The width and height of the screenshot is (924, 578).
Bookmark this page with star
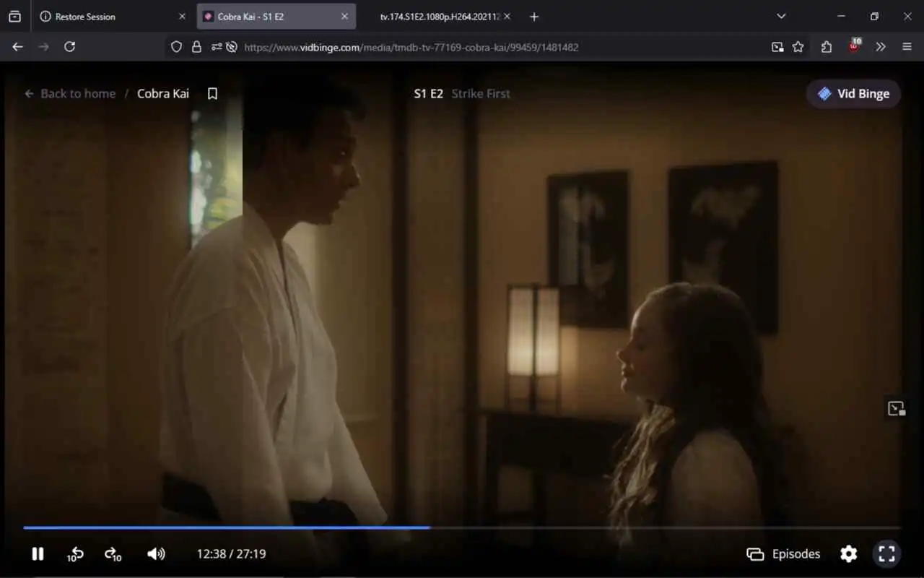[x=798, y=47]
